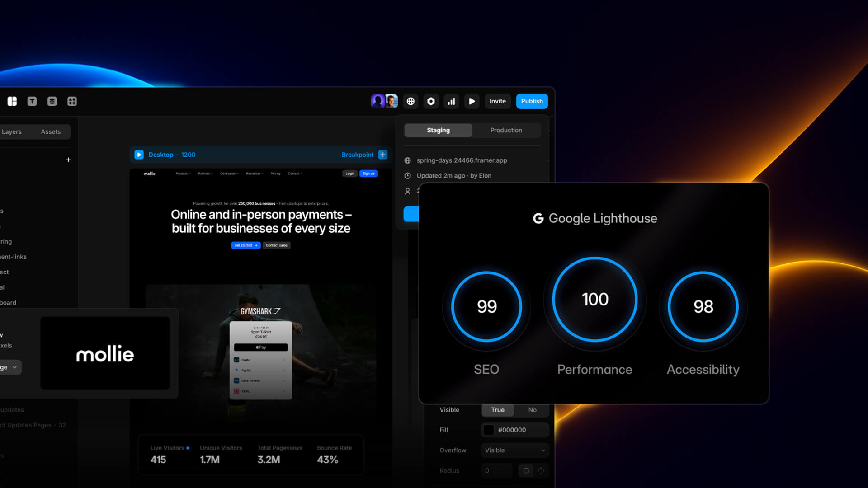This screenshot has height=488, width=868.
Task: Click the Performance 100 score gauge
Action: (595, 299)
